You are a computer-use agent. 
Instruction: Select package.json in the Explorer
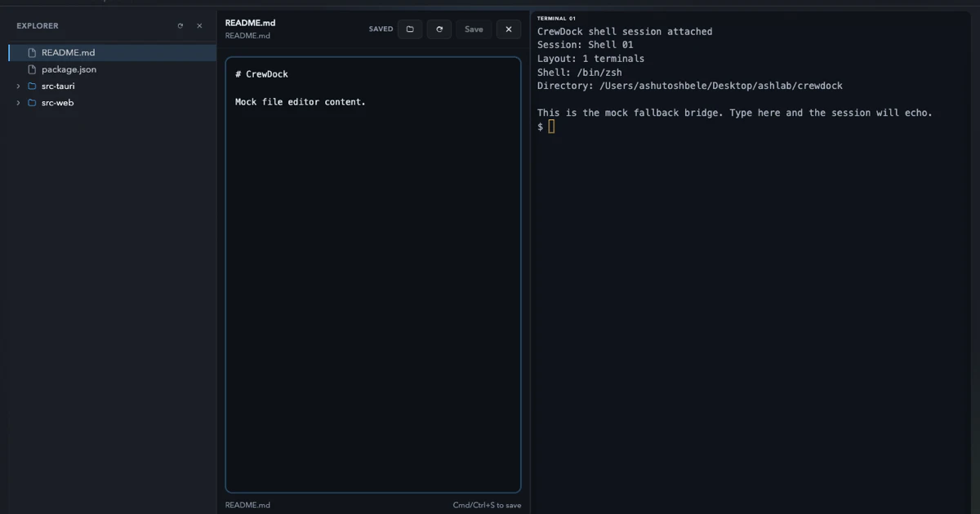pyautogui.click(x=69, y=69)
